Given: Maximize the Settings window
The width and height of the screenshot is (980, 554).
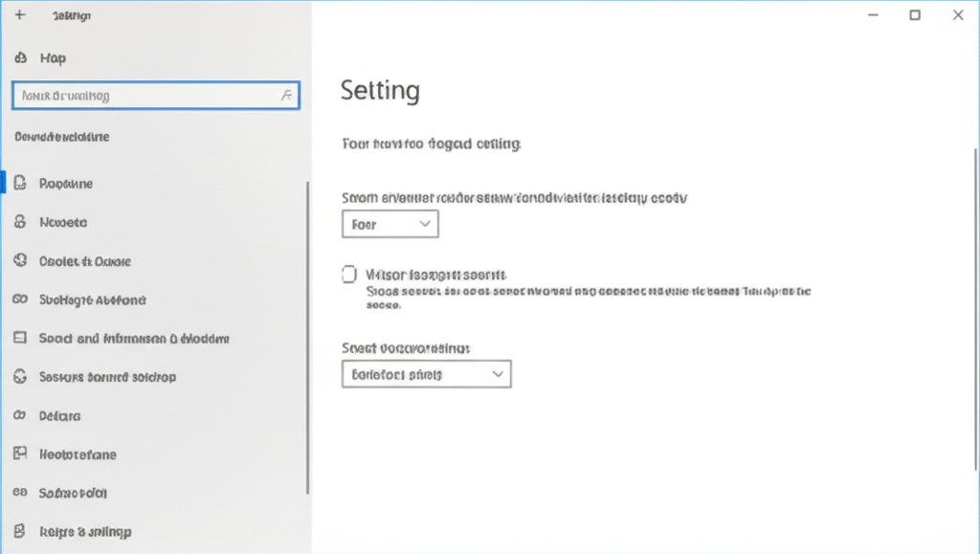Looking at the screenshot, I should [915, 14].
